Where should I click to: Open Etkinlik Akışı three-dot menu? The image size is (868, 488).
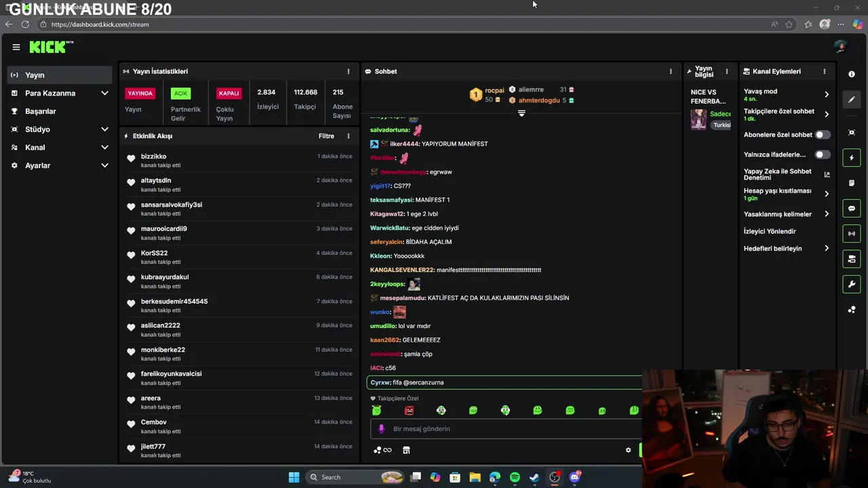349,136
